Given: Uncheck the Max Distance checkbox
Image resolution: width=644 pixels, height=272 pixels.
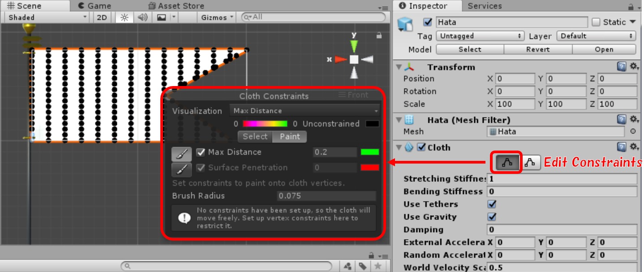Looking at the screenshot, I should coord(201,152).
